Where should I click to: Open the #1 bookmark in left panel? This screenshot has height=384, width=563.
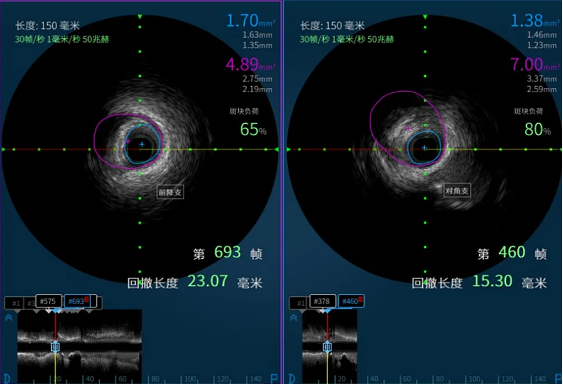click(14, 303)
